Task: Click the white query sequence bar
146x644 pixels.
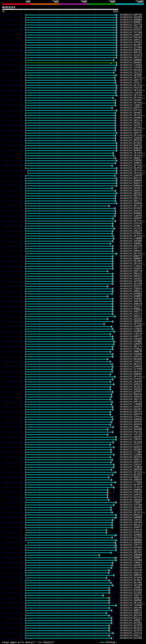Action: (x=60, y=10)
